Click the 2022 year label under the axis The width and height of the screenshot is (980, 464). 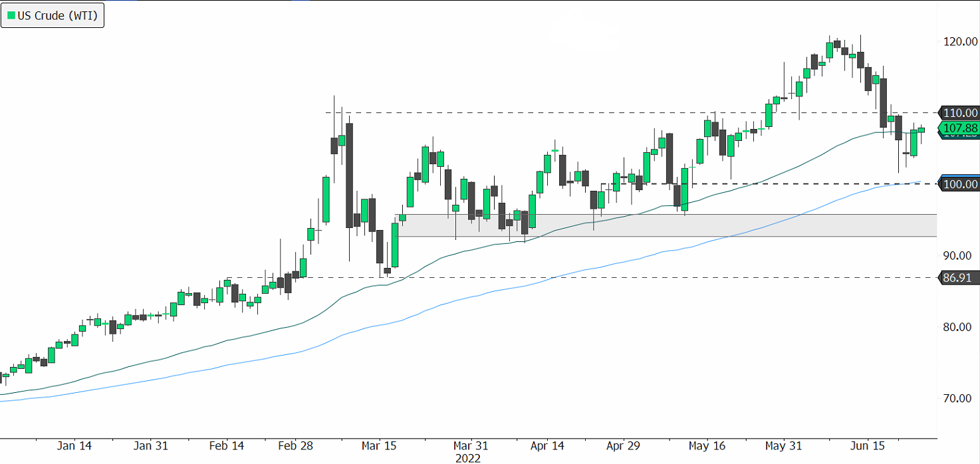click(x=467, y=458)
